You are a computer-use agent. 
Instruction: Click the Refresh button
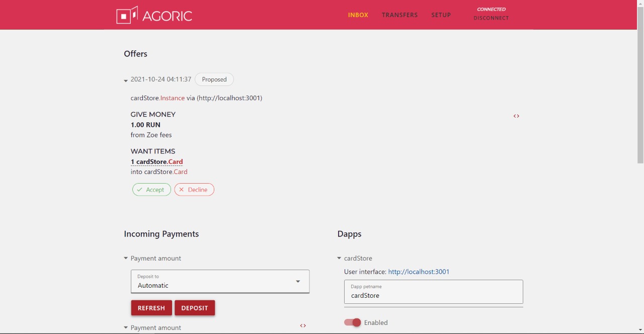click(x=151, y=308)
